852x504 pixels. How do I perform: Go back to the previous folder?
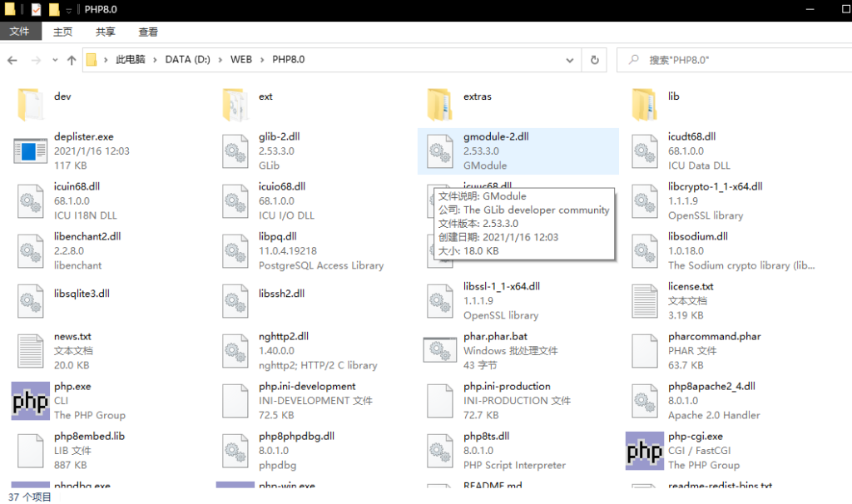click(12, 60)
